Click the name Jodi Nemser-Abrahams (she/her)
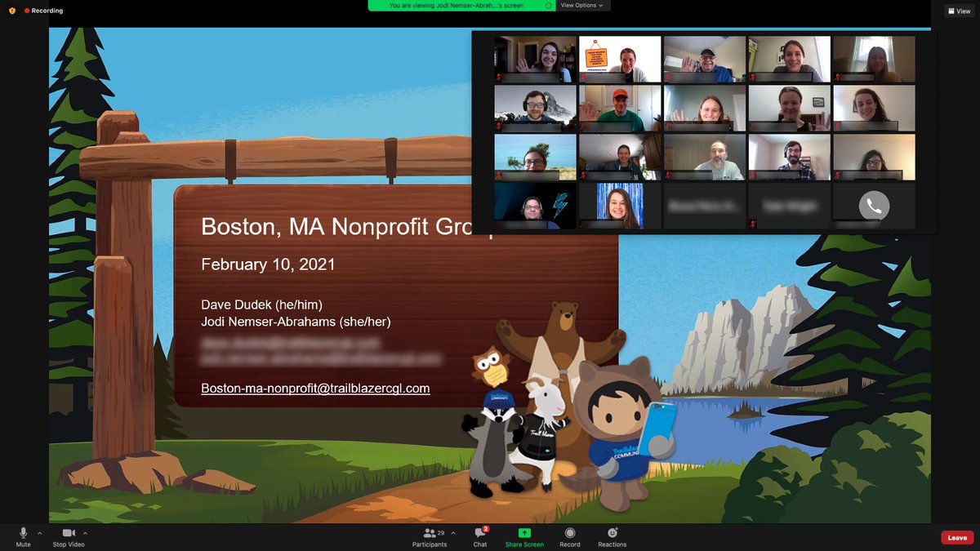This screenshot has width=980, height=551. (296, 322)
